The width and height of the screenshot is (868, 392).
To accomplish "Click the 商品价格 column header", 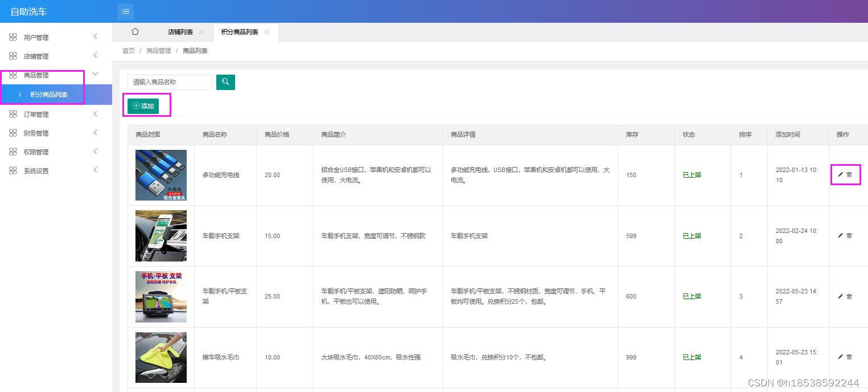I will tap(277, 134).
